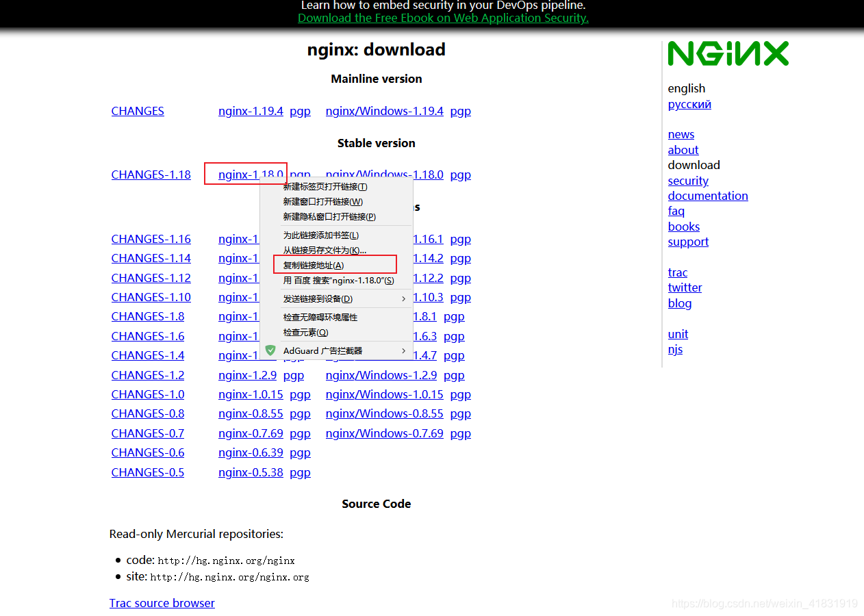864x616 pixels.
Task: Open the documentation link
Action: click(x=708, y=196)
